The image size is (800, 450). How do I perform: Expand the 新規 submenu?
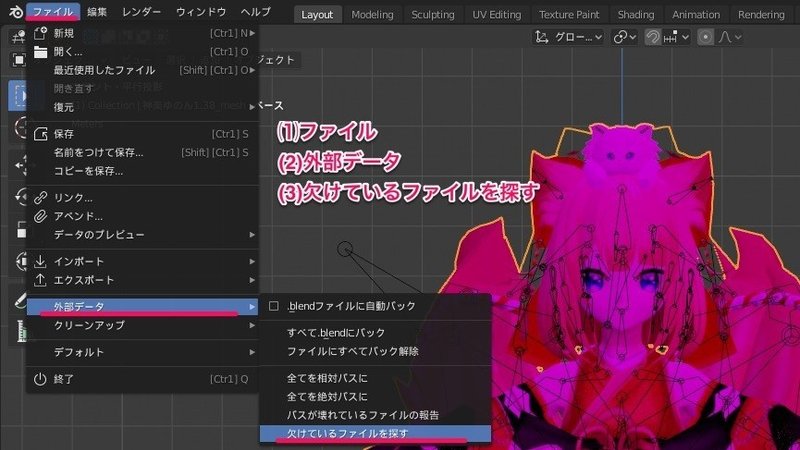[142, 33]
